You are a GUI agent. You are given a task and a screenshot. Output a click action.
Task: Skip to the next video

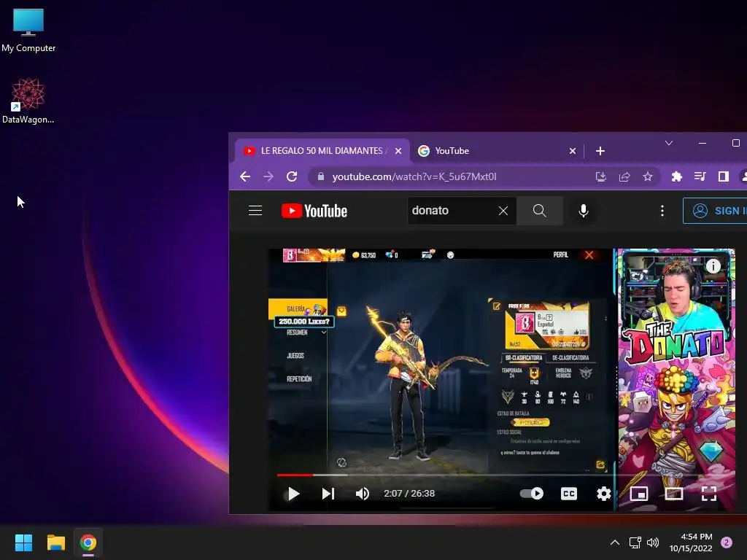[328, 494]
